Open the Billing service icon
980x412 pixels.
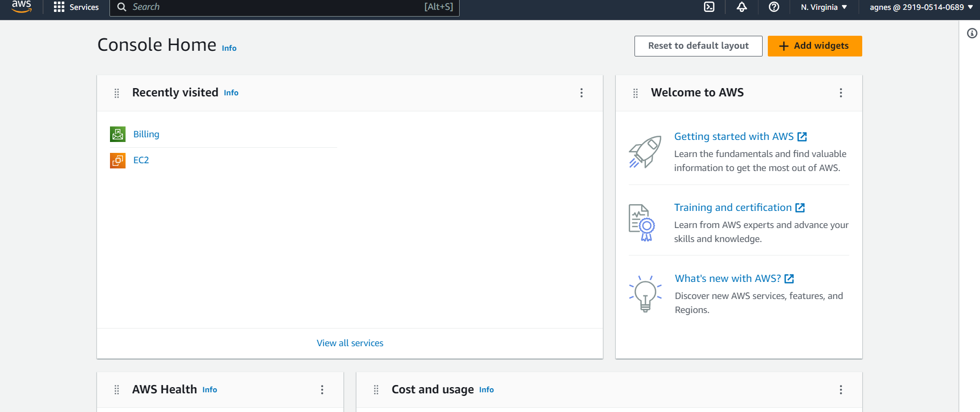coord(118,134)
